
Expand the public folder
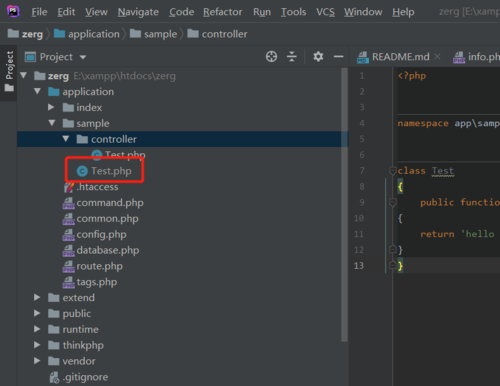point(37,313)
